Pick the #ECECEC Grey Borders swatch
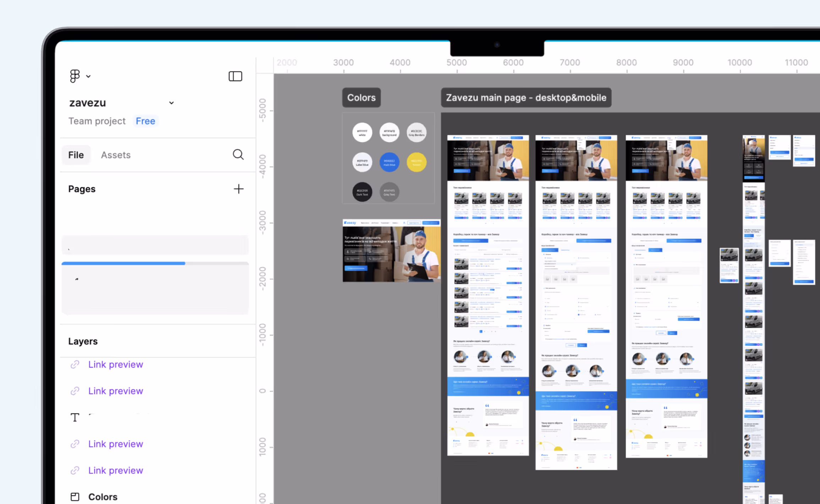The width and height of the screenshot is (820, 504). click(416, 132)
